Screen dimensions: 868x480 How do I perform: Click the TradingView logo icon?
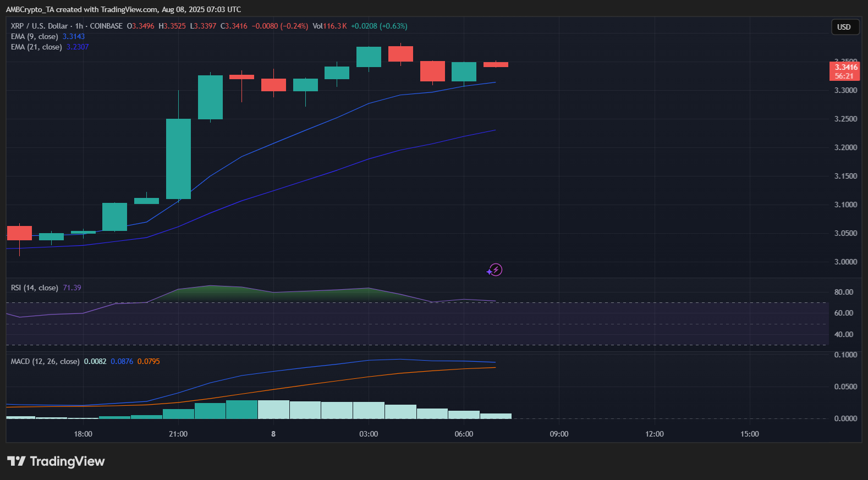(x=17, y=461)
